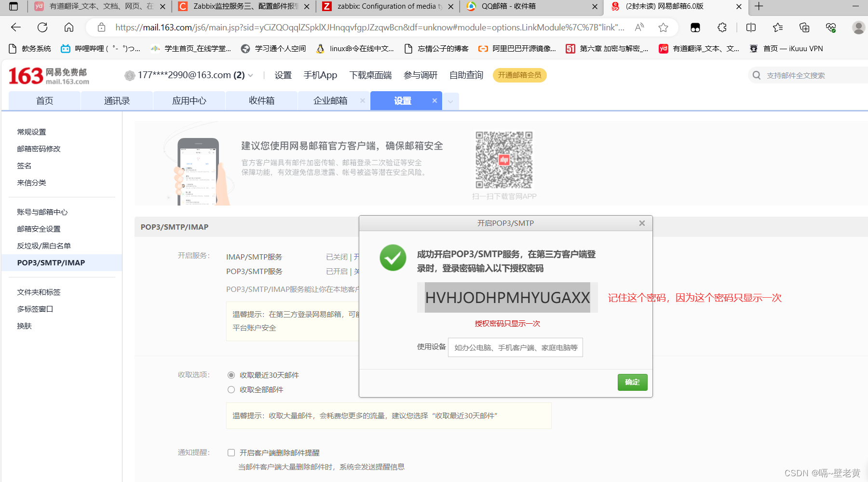The height and width of the screenshot is (482, 868).
Task: Open 账号与邮箱中心 in sidebar
Action: tap(42, 212)
